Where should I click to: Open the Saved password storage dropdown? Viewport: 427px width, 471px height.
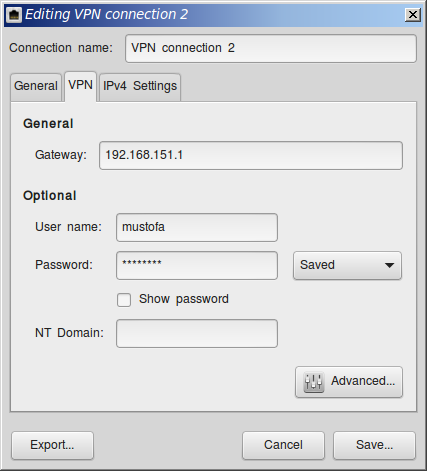click(x=347, y=265)
